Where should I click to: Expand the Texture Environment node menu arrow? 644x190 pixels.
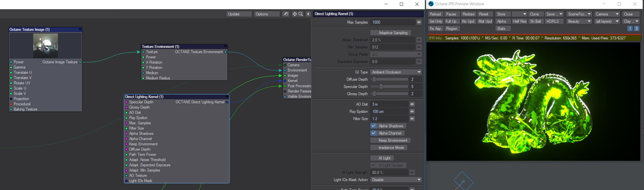point(225,46)
